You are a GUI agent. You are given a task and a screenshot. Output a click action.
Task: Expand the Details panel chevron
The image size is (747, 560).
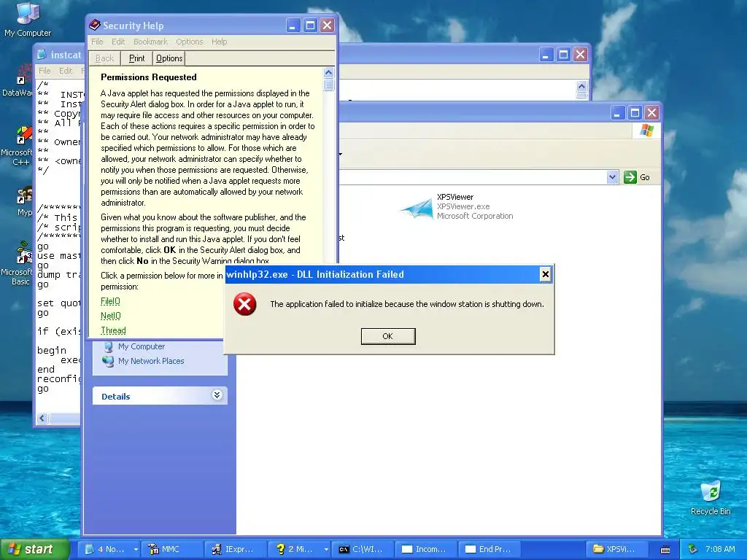coord(217,395)
